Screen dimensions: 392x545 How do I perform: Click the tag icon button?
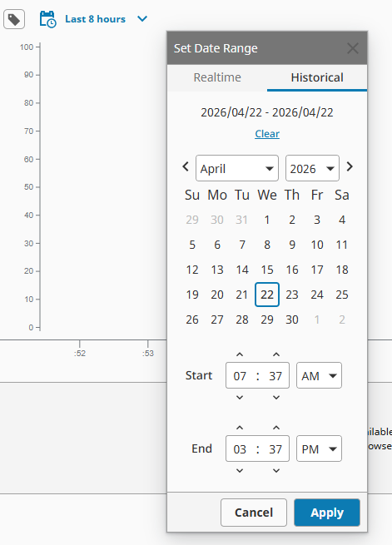[14, 19]
